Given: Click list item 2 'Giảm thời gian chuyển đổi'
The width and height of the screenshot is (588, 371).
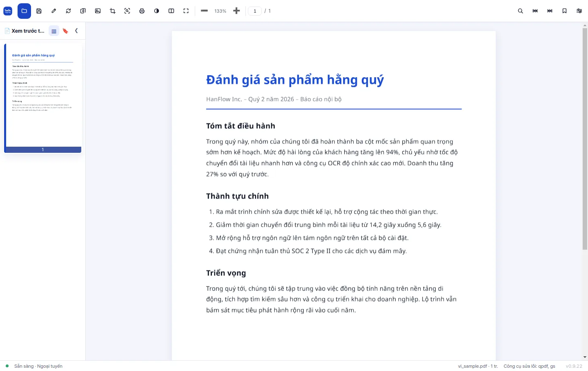Looking at the screenshot, I should click(x=325, y=225).
